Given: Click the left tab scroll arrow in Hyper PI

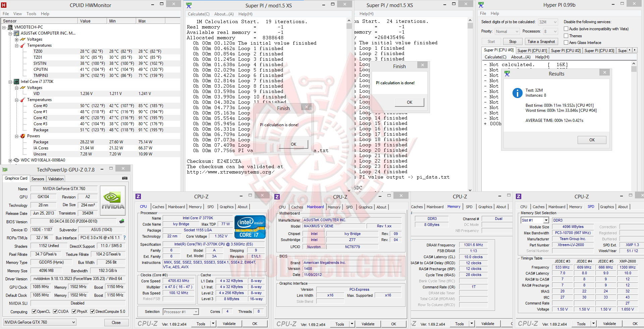Looking at the screenshot, I should (x=630, y=50).
